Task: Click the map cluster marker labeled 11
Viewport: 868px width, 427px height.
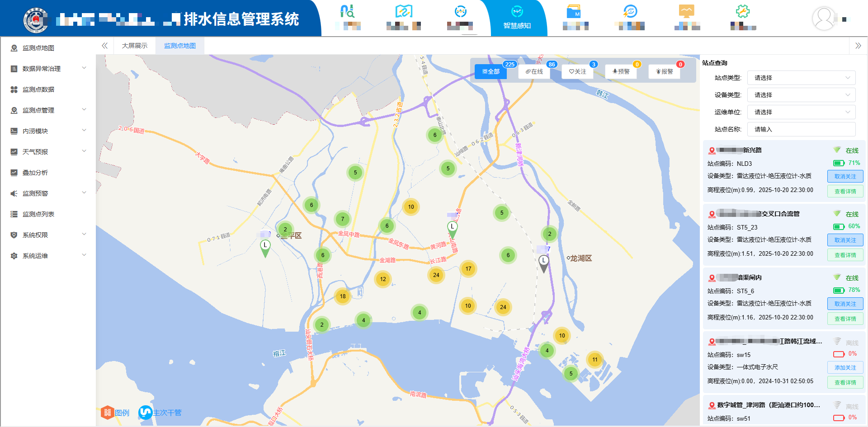Action: coord(595,360)
